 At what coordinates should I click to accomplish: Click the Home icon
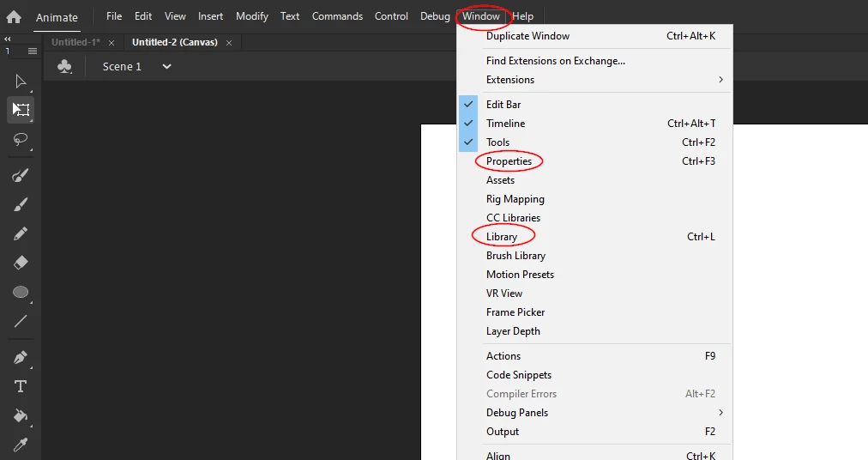13,17
